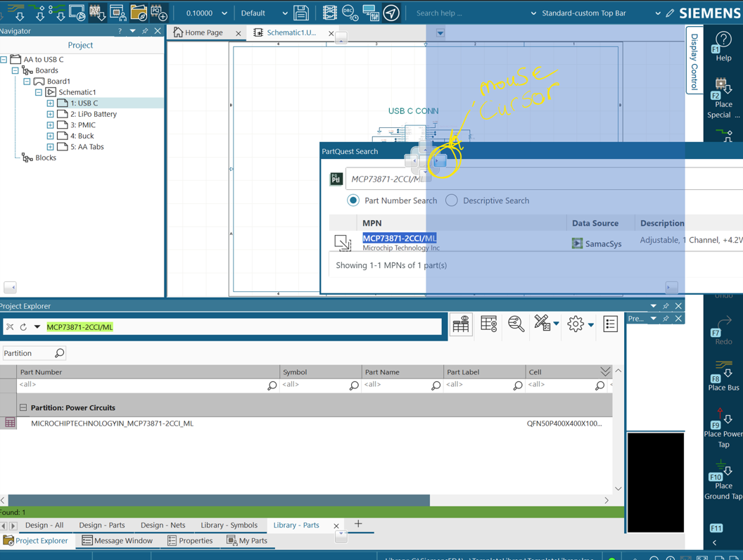The height and width of the screenshot is (560, 743).
Task: Collapse the Schematic1 tree node
Action: pos(39,92)
